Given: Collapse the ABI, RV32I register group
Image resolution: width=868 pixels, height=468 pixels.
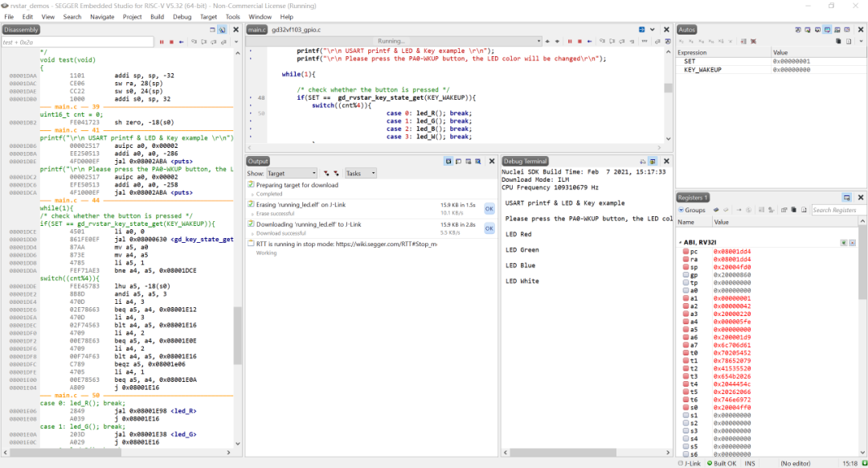Looking at the screenshot, I should (x=681, y=243).
